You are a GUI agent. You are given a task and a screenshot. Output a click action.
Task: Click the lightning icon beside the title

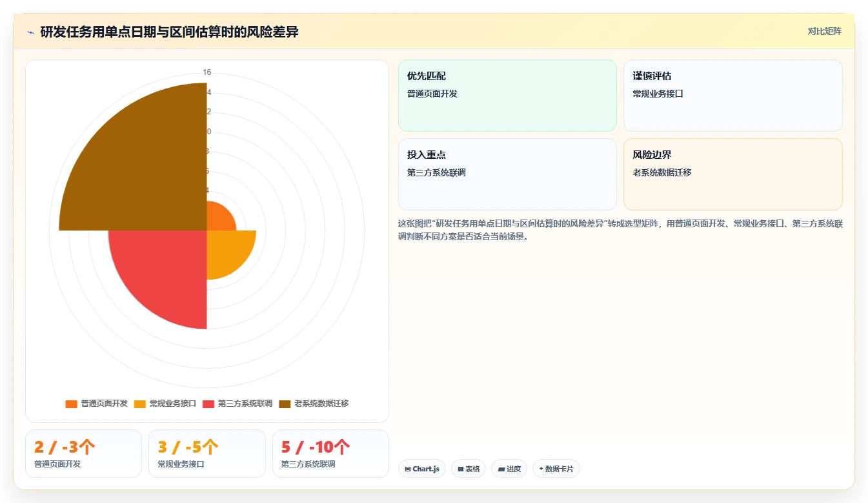30,32
